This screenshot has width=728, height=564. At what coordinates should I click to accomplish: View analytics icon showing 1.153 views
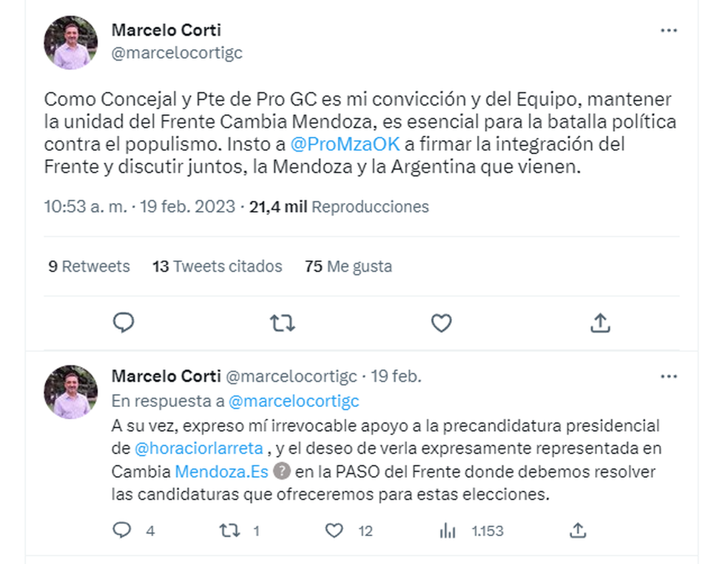click(447, 531)
